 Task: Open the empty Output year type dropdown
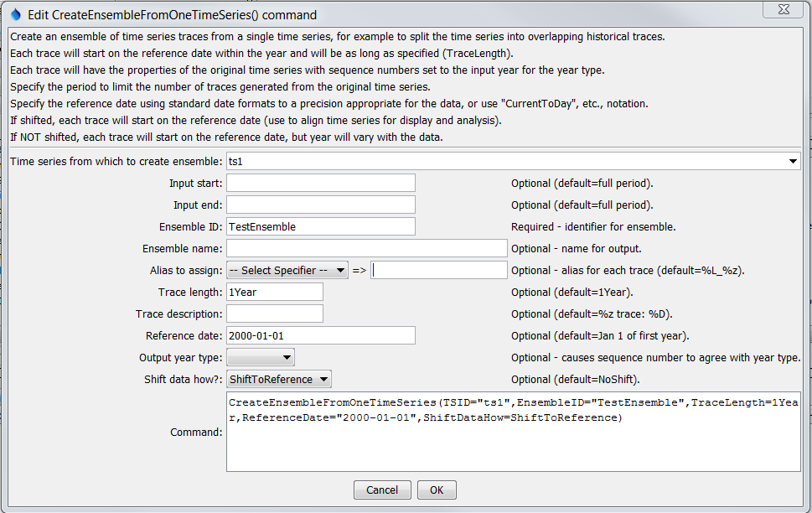pos(260,357)
